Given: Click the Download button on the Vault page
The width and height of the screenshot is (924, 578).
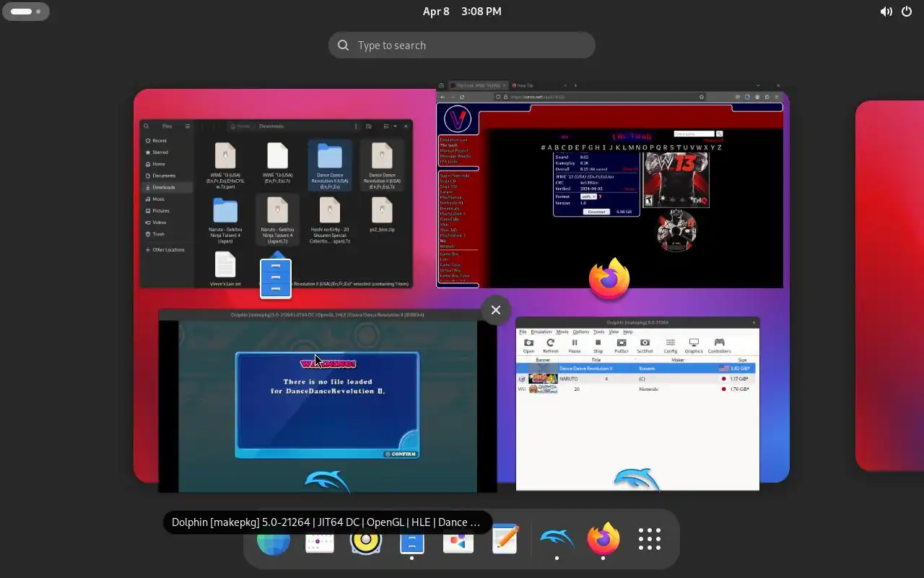Looking at the screenshot, I should click(x=596, y=212).
